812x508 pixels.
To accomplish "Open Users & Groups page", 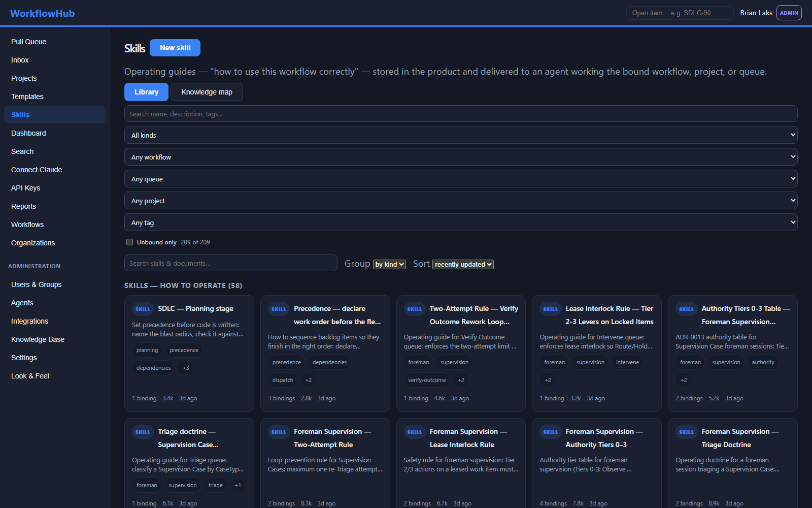I will (55, 284).
